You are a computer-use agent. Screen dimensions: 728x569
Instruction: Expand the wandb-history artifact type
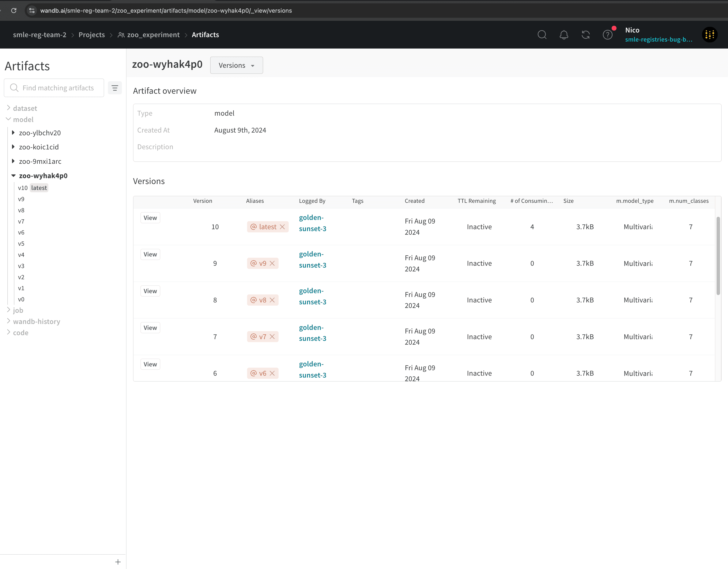pos(9,321)
